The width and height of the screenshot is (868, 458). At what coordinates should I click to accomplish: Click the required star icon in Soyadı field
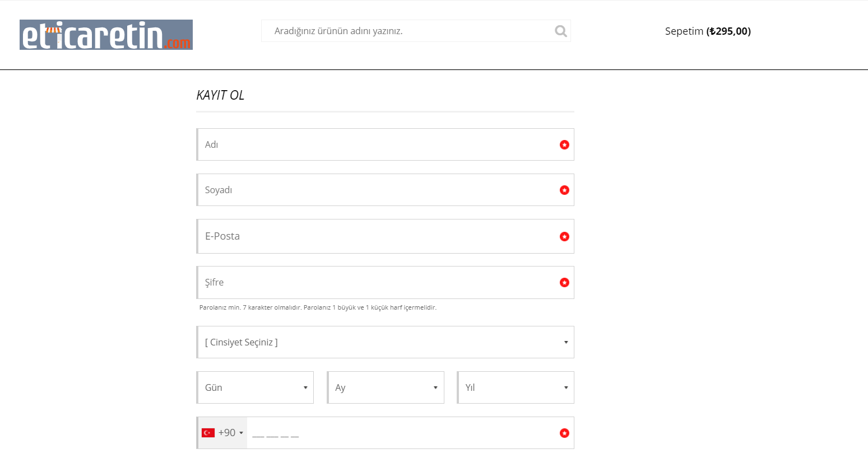coord(564,190)
